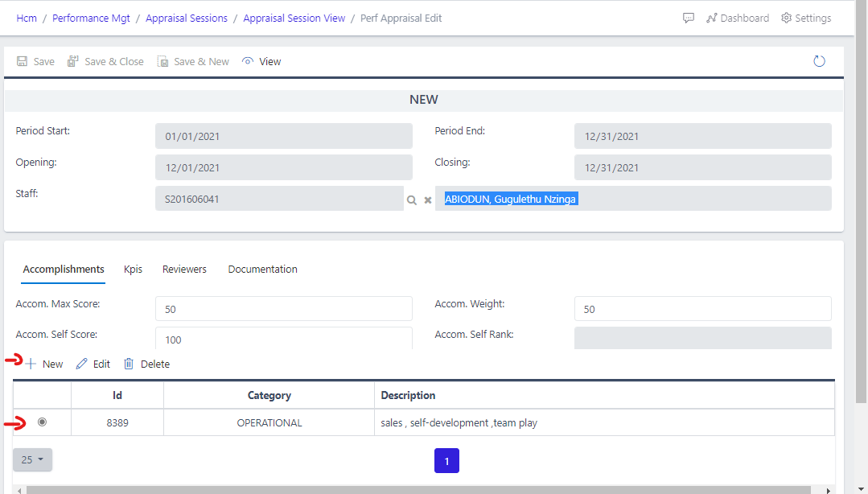Click the Save & New dropdown toolbar item

(193, 60)
